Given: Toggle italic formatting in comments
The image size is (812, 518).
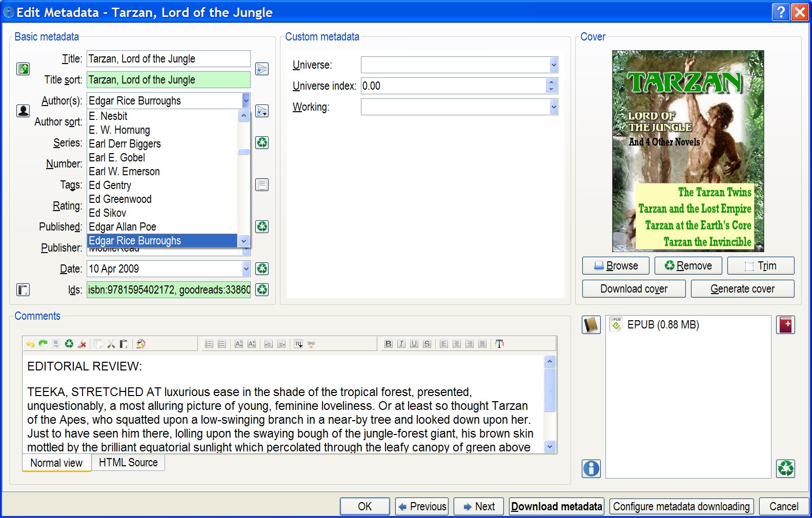Looking at the screenshot, I should click(401, 344).
